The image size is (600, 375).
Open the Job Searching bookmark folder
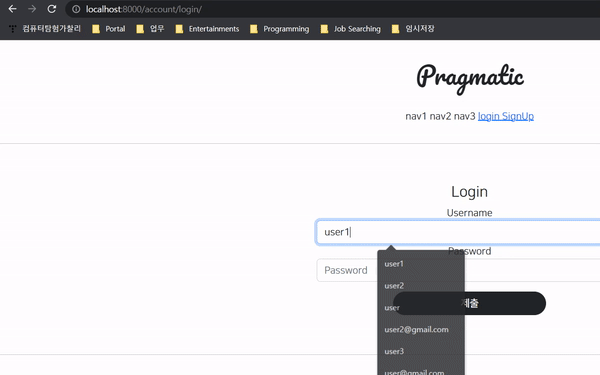(351, 29)
